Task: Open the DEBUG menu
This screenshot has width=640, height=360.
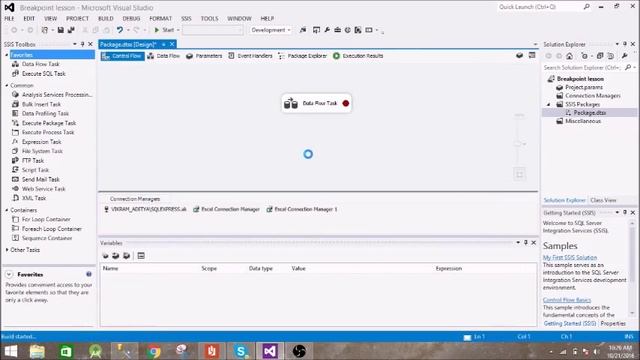Action: 131,18
